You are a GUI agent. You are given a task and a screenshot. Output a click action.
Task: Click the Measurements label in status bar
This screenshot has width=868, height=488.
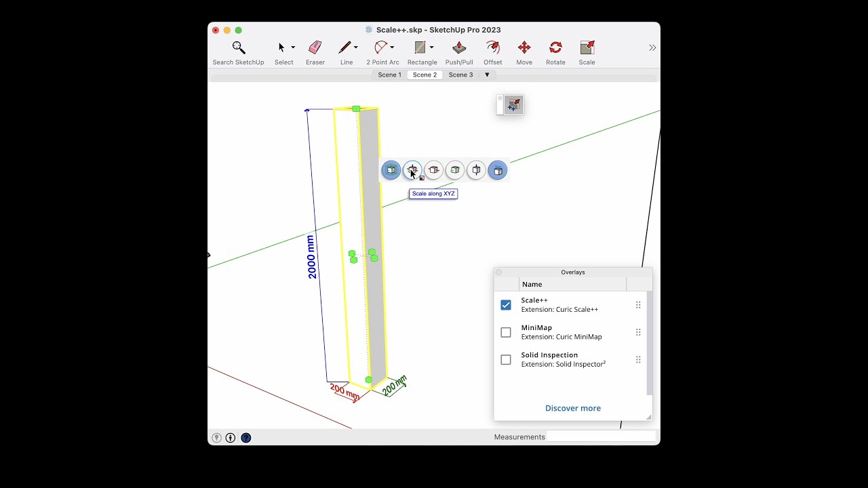(519, 437)
